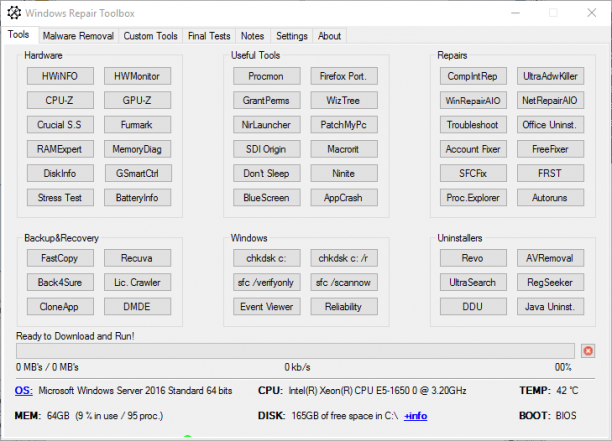612x441 pixels.
Task: Open Recuva recovery tool
Action: (x=137, y=258)
